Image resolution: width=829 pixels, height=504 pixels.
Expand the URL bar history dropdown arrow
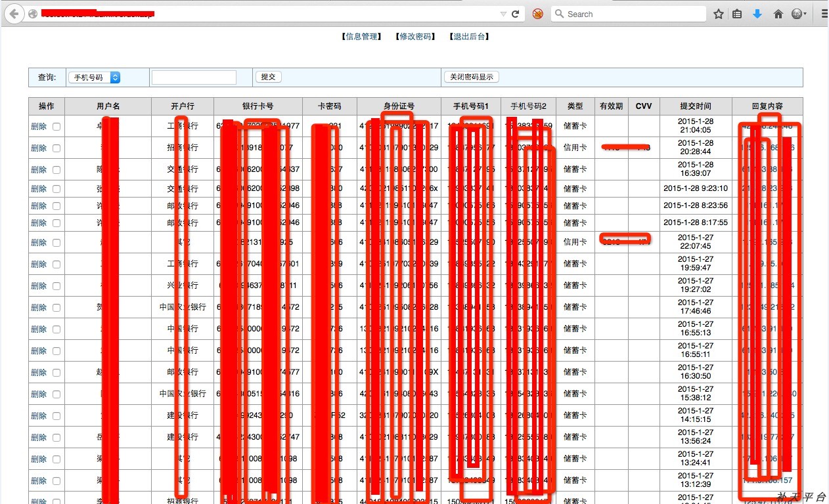503,14
